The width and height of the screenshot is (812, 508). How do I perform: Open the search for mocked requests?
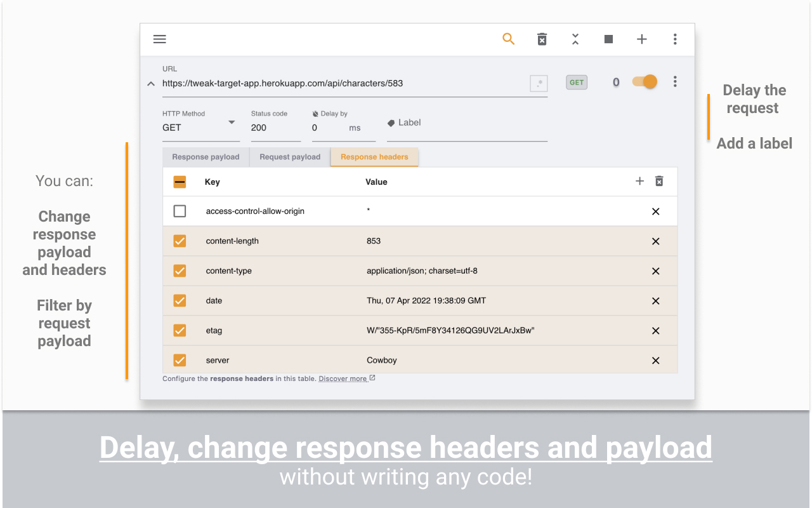508,39
